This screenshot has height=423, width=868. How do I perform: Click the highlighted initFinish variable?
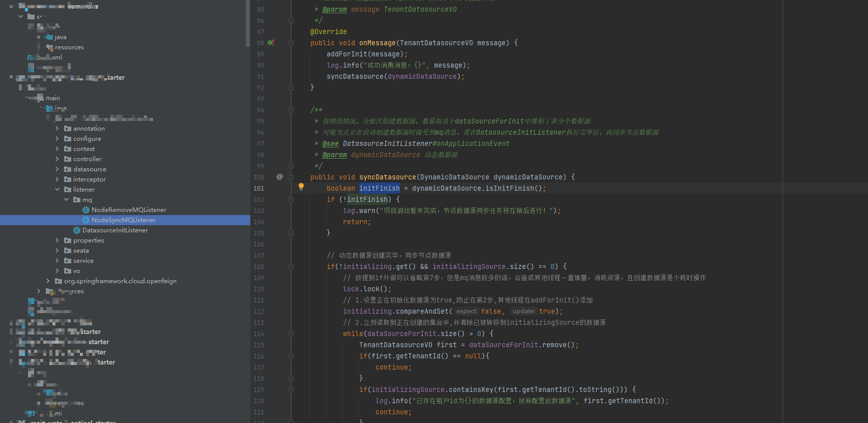coord(380,189)
